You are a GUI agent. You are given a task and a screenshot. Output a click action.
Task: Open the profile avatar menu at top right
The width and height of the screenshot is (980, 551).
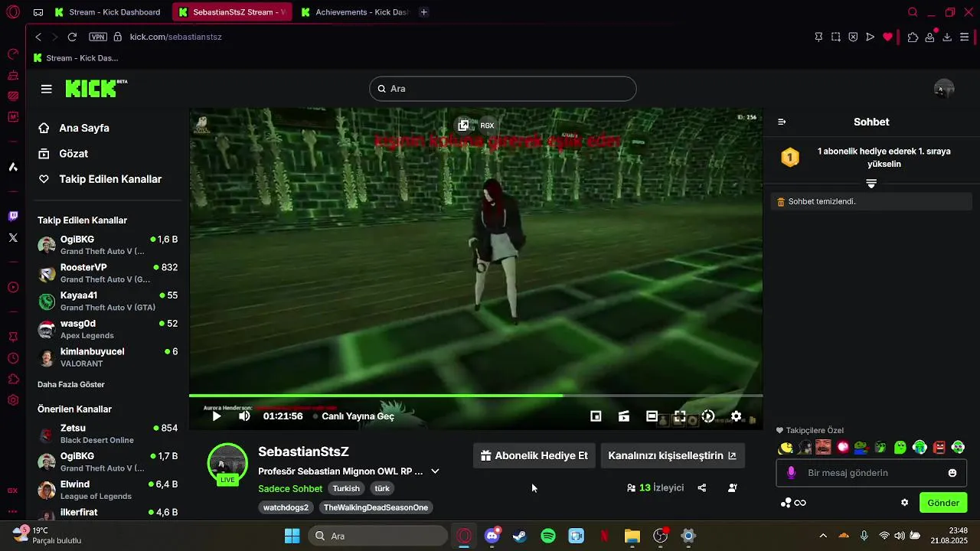pos(944,89)
